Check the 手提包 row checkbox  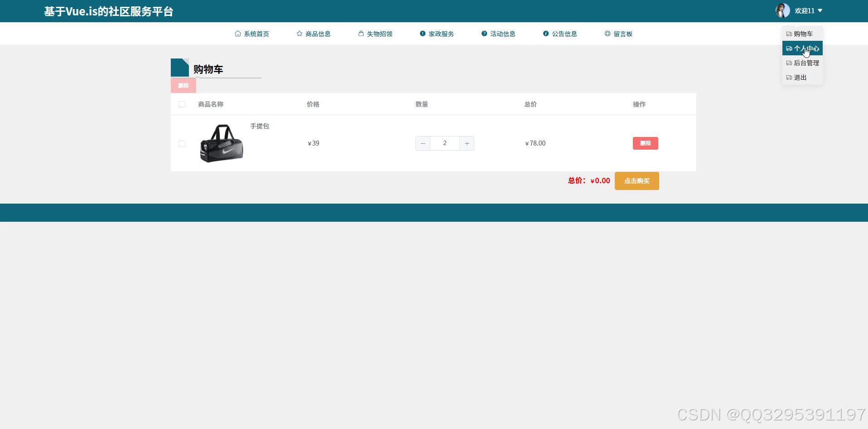(x=182, y=144)
